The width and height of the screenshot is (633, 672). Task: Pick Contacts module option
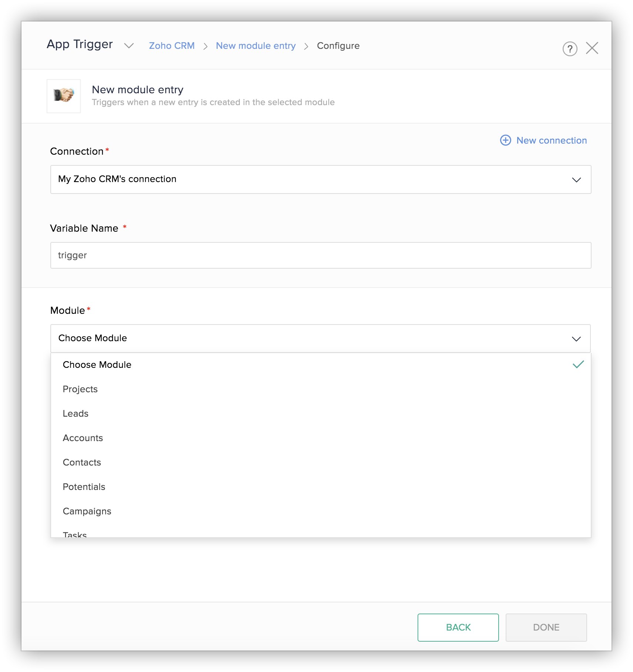click(x=82, y=462)
